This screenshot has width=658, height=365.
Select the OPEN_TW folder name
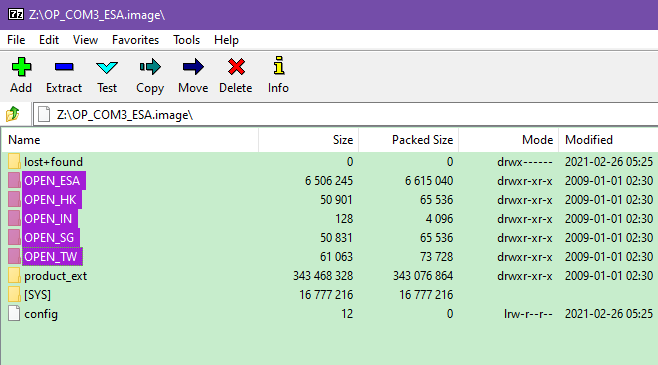click(51, 256)
